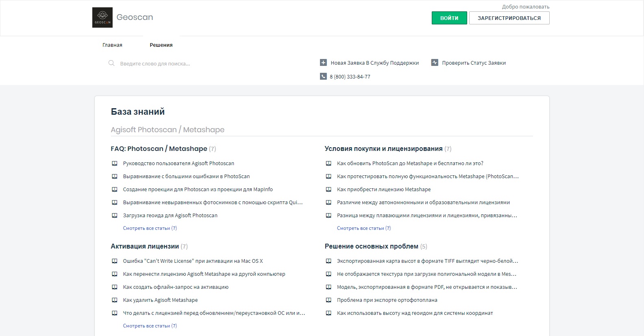Open the Активация лицензии folder
This screenshot has width=644, height=336.
(145, 247)
